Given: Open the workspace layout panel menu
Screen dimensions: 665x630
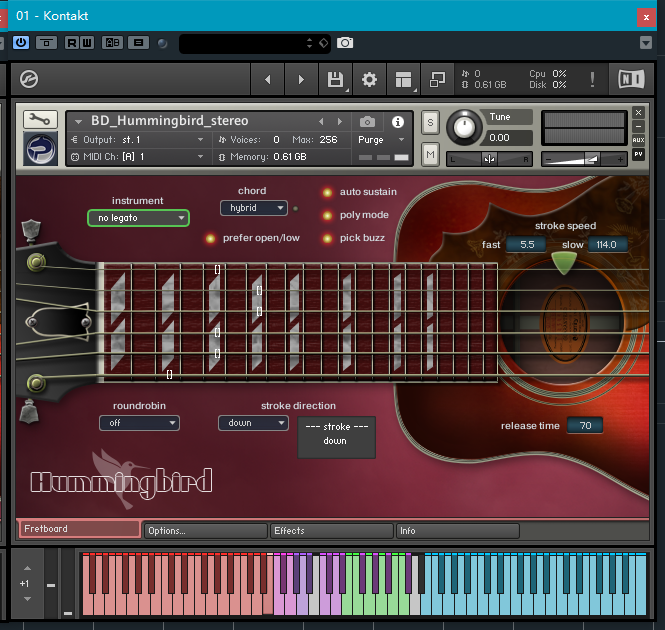Looking at the screenshot, I should (x=404, y=79).
